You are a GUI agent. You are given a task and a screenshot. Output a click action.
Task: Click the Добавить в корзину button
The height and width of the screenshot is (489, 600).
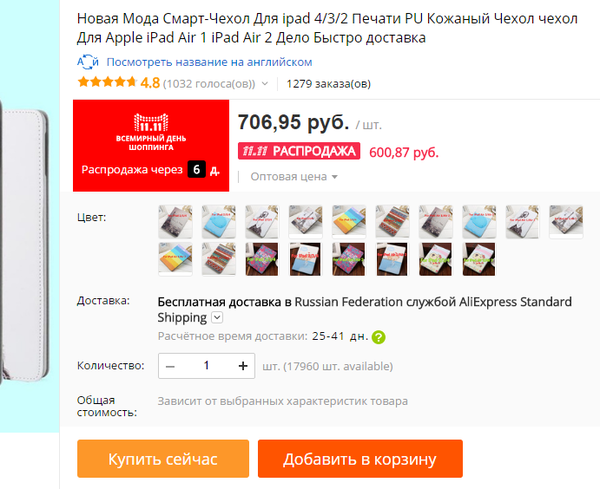coord(360,459)
